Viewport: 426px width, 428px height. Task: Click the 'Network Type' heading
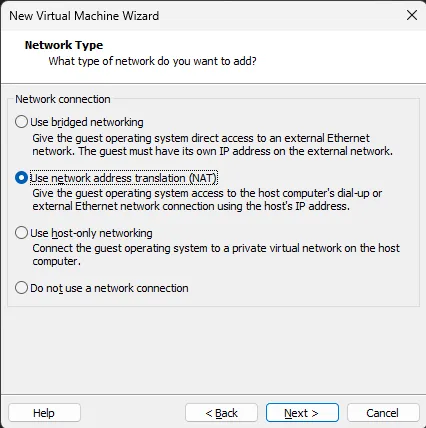tap(64, 45)
